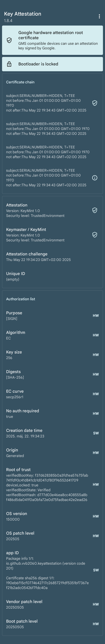The width and height of the screenshot is (105, 644).
Task: Click the HW badge beside Boot patch level
Action: coord(96,624)
